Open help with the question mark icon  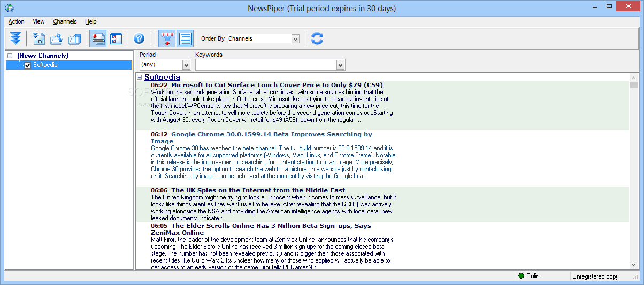pos(139,38)
